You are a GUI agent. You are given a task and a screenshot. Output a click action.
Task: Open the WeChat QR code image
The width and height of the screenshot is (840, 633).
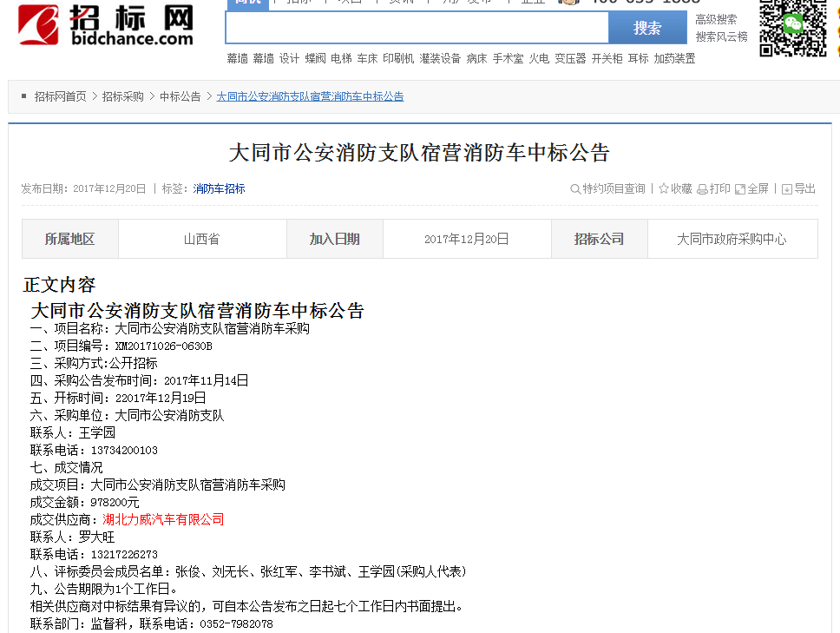click(x=793, y=28)
